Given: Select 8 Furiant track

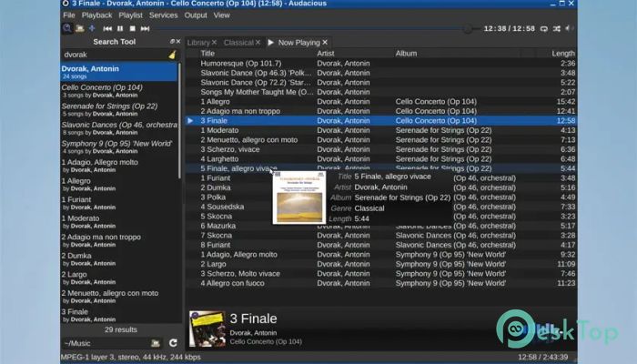Looking at the screenshot, I should coord(381,245).
